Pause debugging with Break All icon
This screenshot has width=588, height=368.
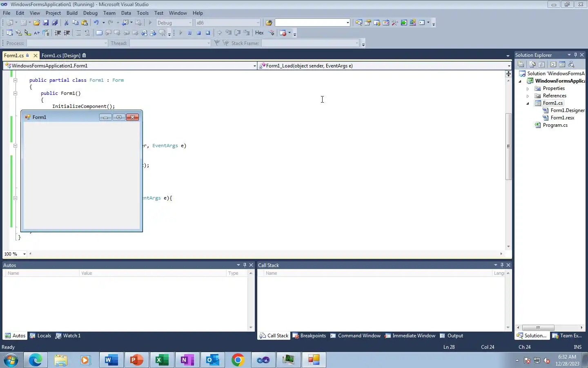[189, 33]
